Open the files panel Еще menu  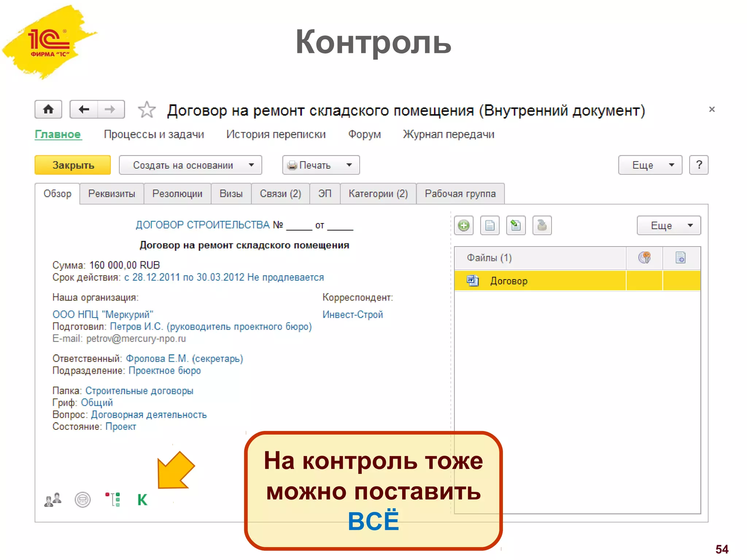click(669, 226)
